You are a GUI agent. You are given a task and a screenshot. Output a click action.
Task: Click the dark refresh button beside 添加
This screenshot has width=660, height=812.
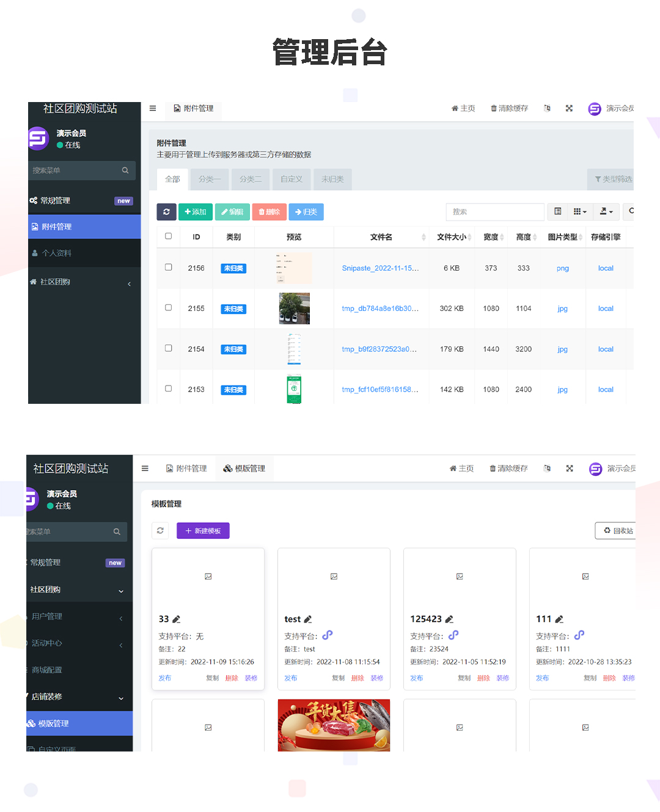coord(166,212)
